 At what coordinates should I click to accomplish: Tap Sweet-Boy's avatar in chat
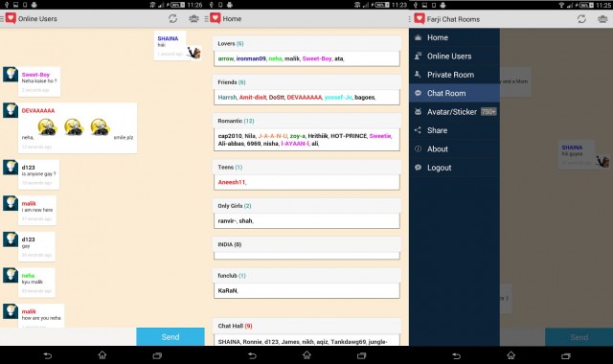click(11, 75)
